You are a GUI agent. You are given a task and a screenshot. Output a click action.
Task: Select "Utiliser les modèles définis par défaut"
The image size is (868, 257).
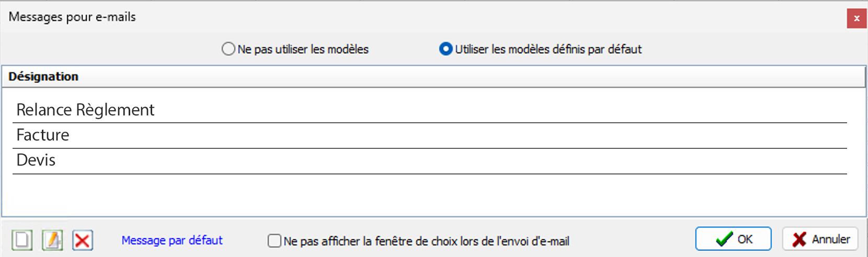[446, 49]
